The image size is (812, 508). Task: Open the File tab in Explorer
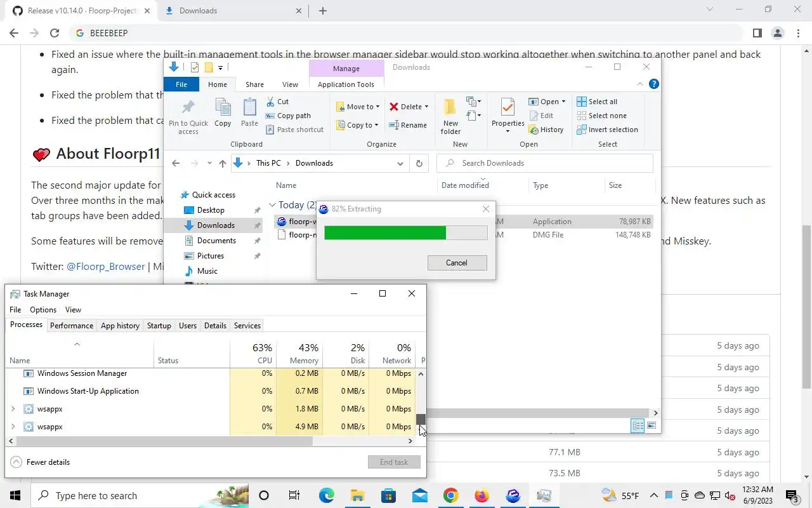point(181,84)
